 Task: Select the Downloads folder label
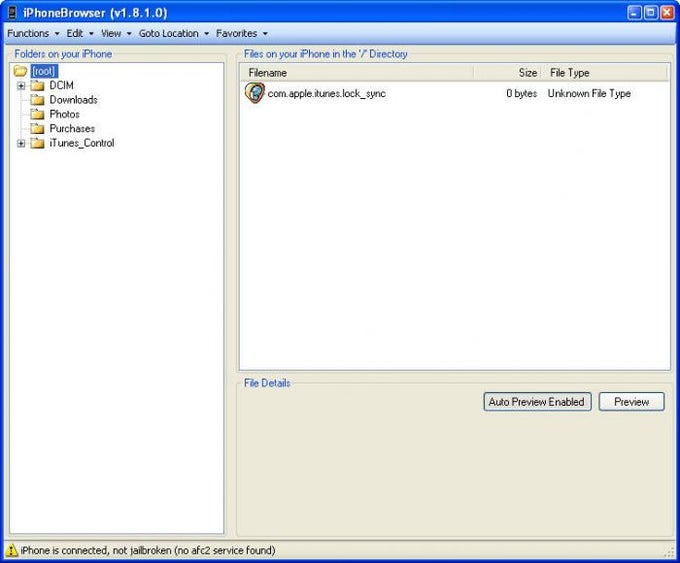(73, 100)
